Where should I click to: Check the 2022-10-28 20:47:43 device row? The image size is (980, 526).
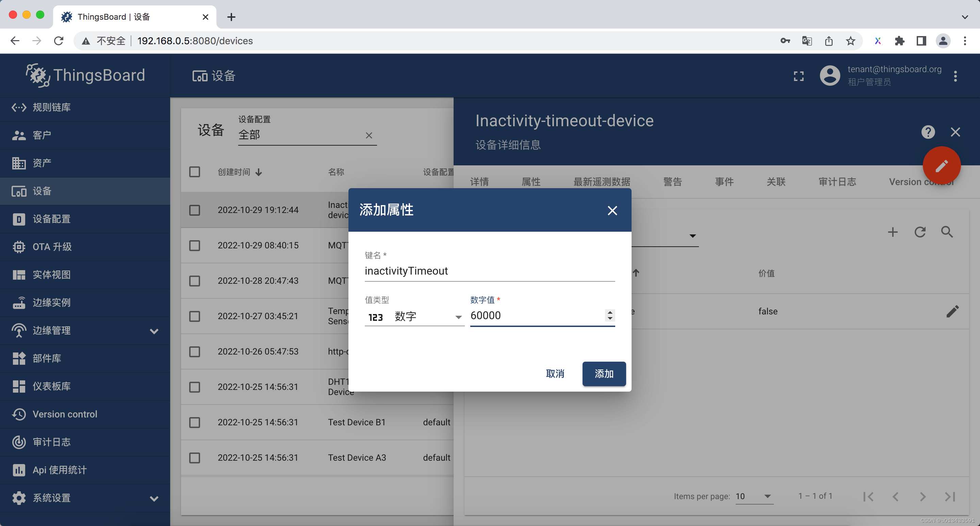click(194, 281)
